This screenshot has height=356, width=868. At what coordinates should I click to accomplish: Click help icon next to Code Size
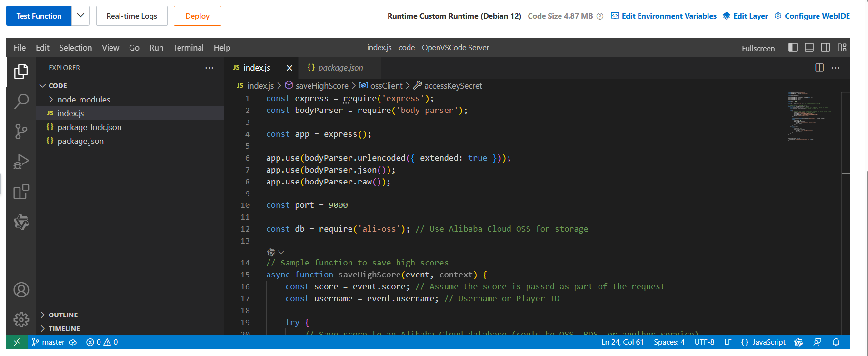[x=600, y=16]
